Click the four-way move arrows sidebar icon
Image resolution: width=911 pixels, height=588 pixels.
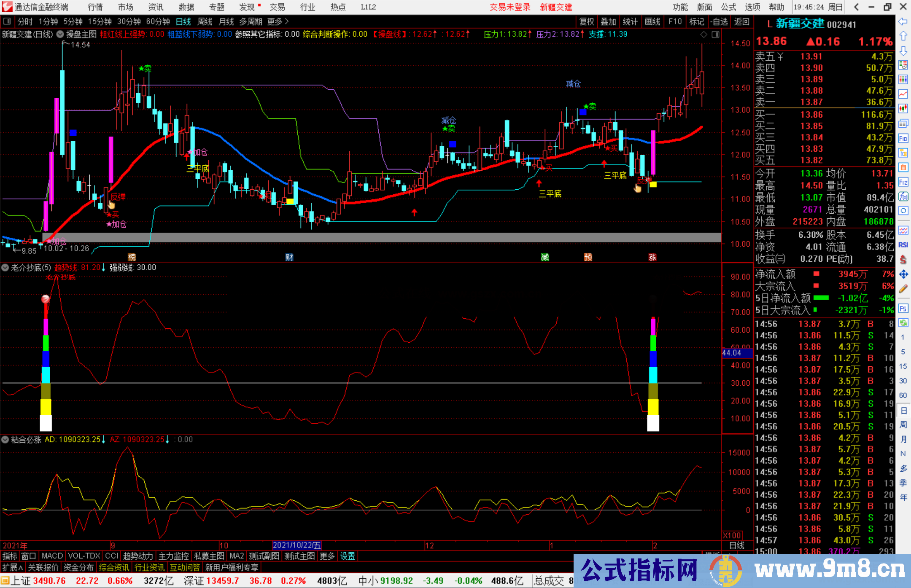tap(903, 274)
